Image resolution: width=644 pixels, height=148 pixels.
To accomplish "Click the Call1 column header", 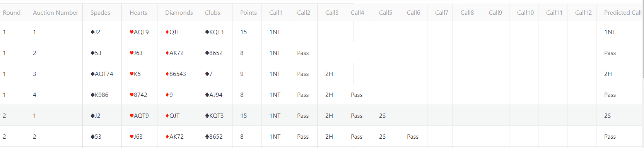I will pos(275,12).
